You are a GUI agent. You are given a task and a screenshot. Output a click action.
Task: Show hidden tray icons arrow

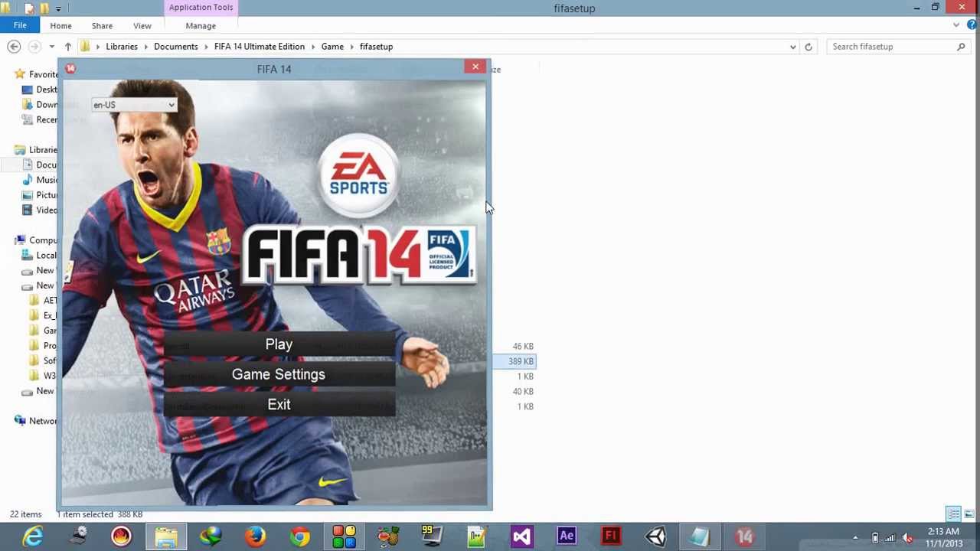coord(855,538)
